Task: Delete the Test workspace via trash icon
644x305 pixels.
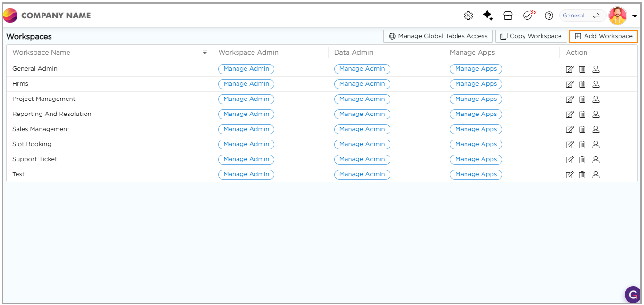Action: pos(582,174)
